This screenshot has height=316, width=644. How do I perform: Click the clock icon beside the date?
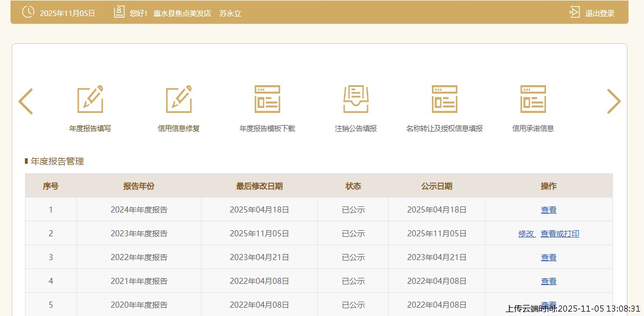click(28, 13)
